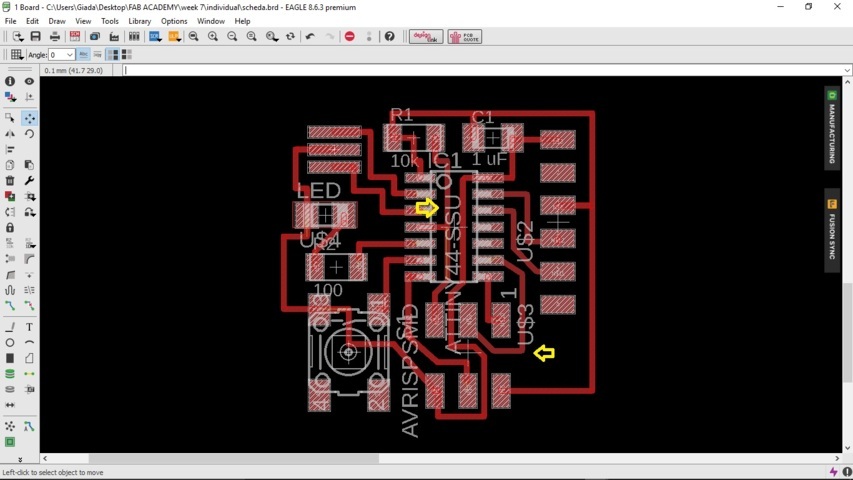Open a file using the Open toolbar icon

pyautogui.click(x=17, y=36)
